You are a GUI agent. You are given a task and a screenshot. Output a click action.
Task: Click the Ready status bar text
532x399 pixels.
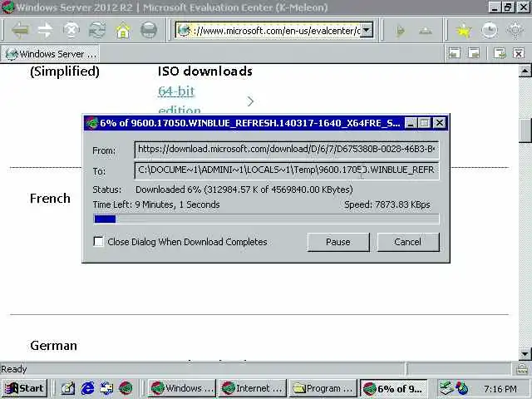(14, 369)
